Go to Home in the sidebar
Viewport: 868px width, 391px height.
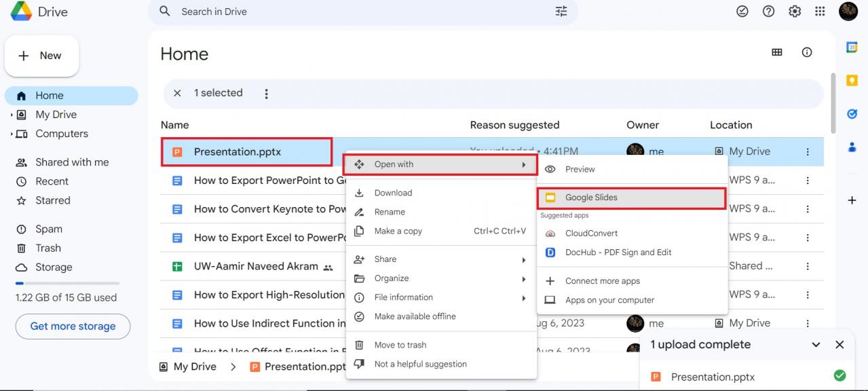click(71, 96)
